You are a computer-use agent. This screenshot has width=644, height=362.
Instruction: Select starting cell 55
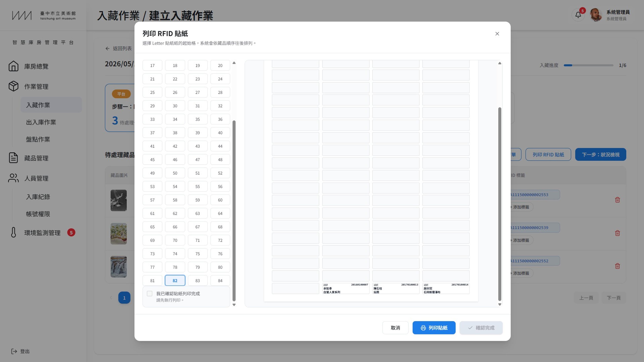tap(198, 186)
